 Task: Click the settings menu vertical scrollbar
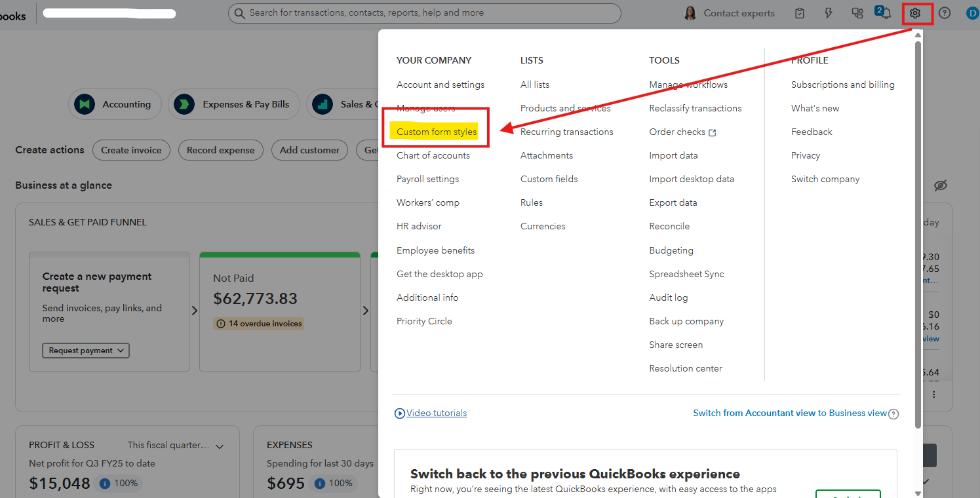(x=918, y=229)
